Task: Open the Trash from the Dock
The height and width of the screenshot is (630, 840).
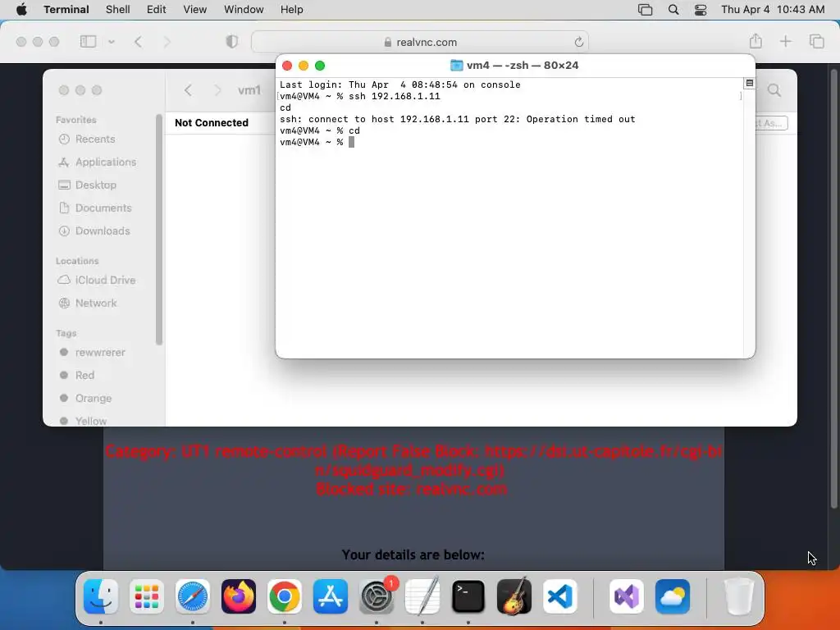Action: [739, 596]
